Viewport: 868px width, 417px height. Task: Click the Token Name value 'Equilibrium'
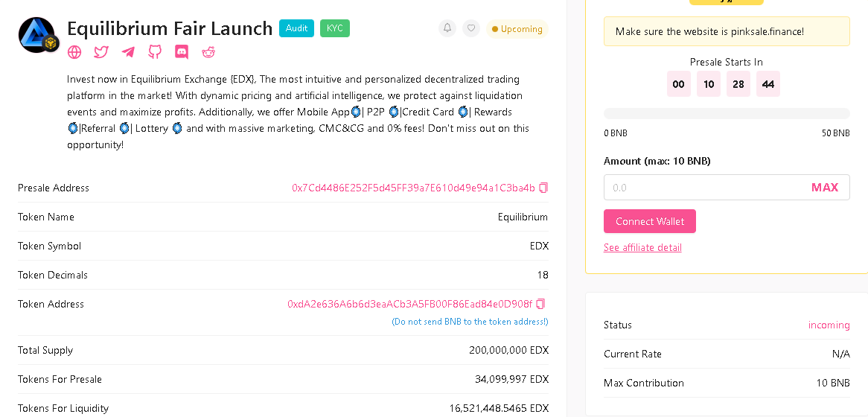coord(523,217)
